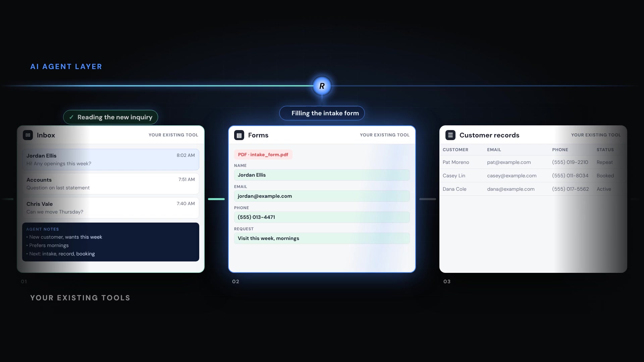
Task: Click the STATUS column header
Action: point(605,150)
